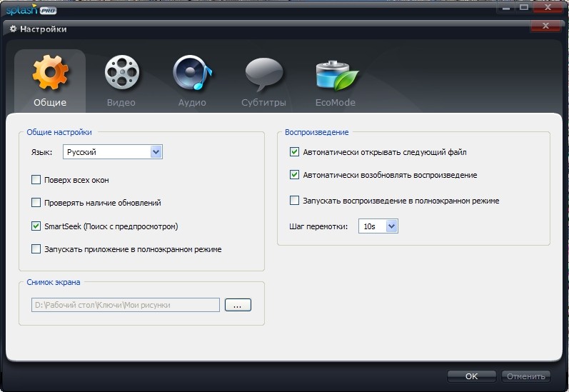The image size is (569, 392).
Task: Confirm settings with OK button
Action: pyautogui.click(x=471, y=376)
